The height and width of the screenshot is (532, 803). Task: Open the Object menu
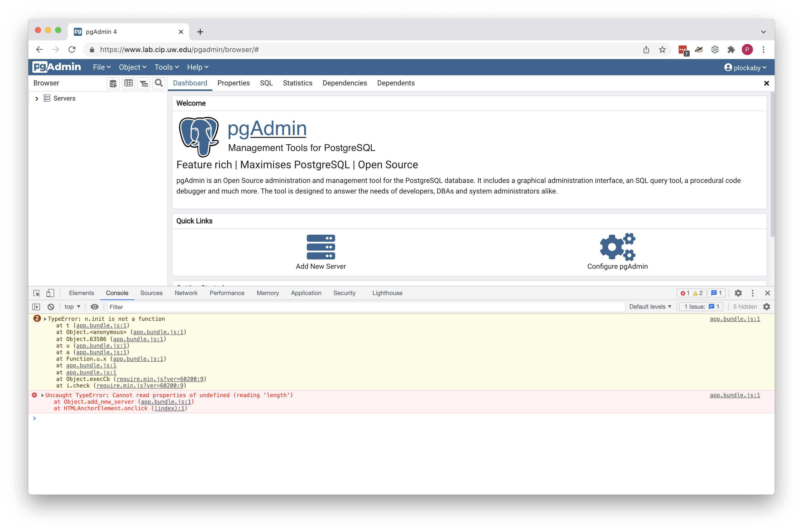coord(132,67)
